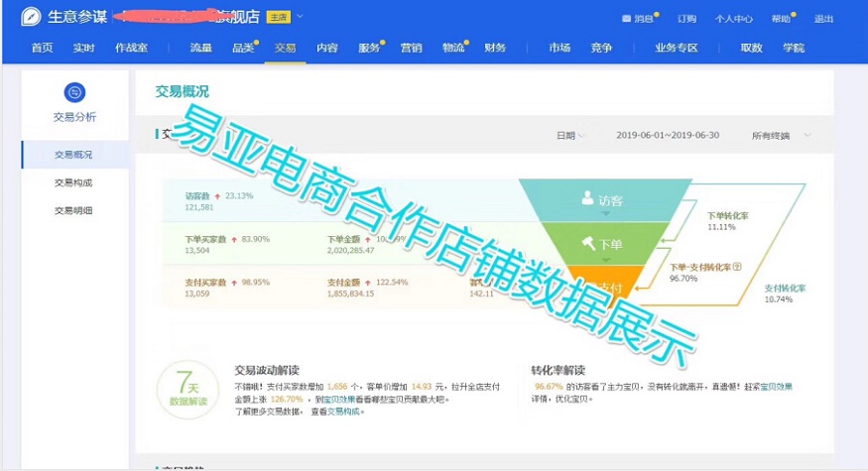Open the 帮助 dropdown in header
This screenshot has width=868, height=471.
(x=785, y=19)
